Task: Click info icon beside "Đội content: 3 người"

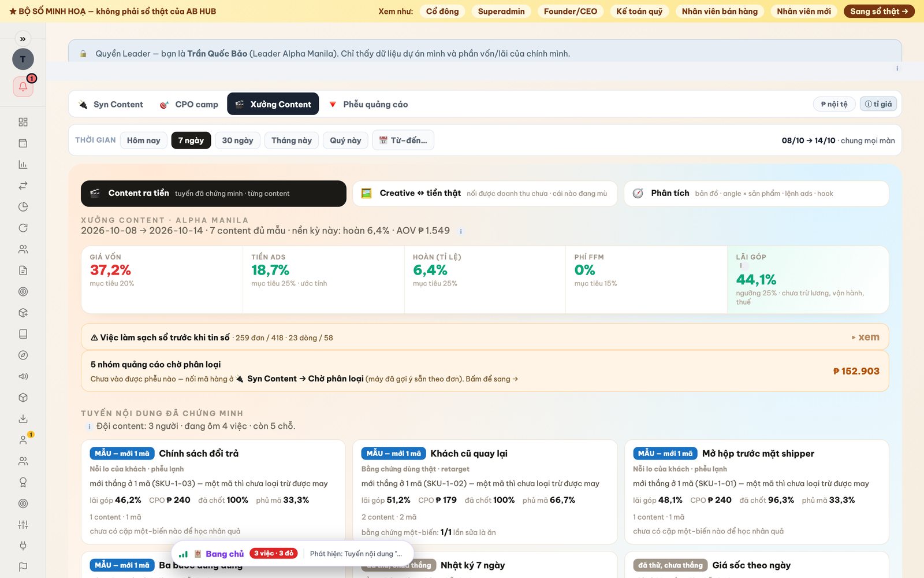Action: tap(89, 427)
